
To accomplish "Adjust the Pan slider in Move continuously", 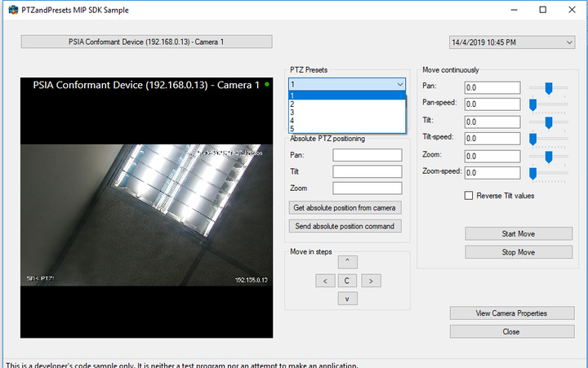I will tap(549, 87).
